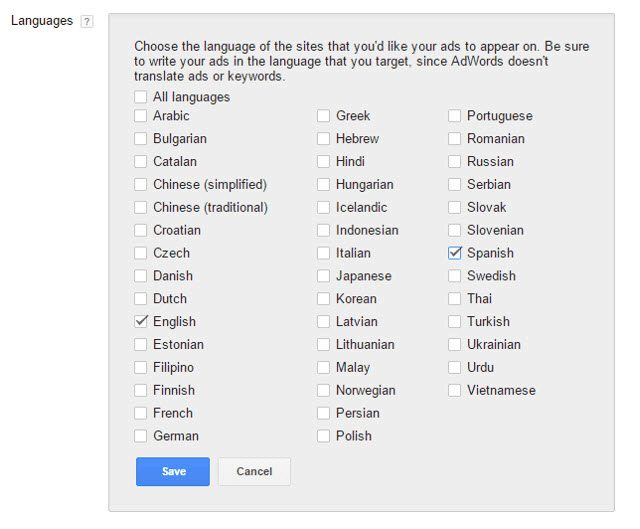This screenshot has height=529, width=640.
Task: Uncheck the Spanish language checkbox
Action: (x=454, y=253)
